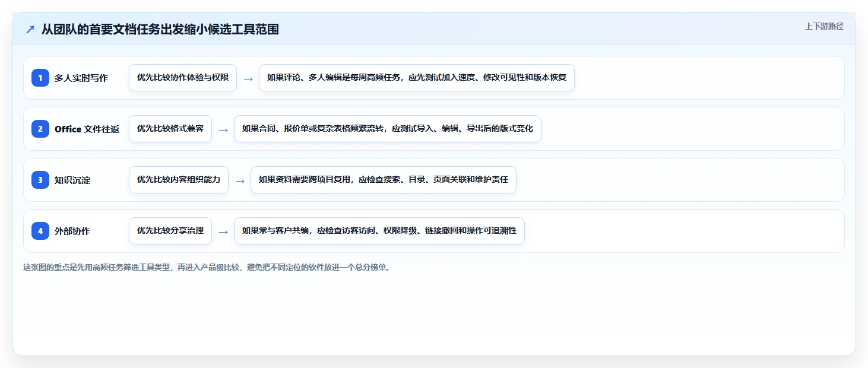This screenshot has width=868, height=368.
Task: Click the 优先比较格式兼容 chip
Action: pos(170,129)
